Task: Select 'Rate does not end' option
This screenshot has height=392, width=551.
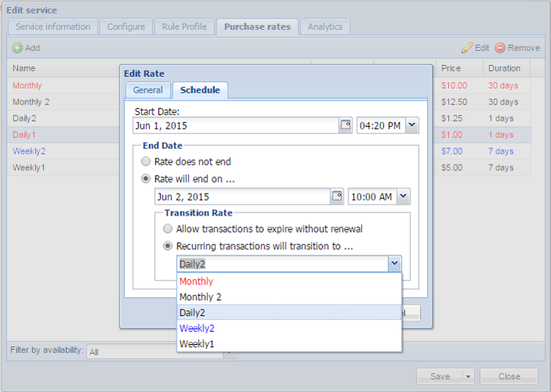Action: (x=146, y=162)
